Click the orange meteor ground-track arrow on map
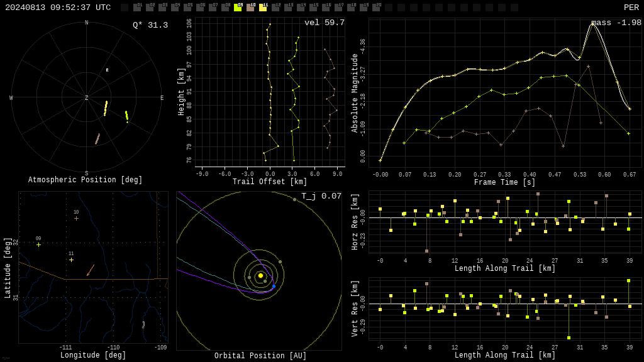 tap(91, 270)
